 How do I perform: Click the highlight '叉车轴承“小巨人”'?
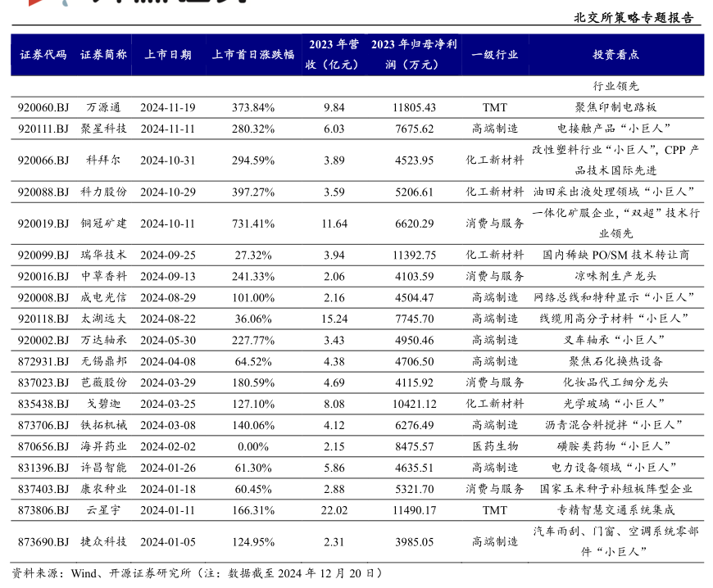[x=614, y=341]
